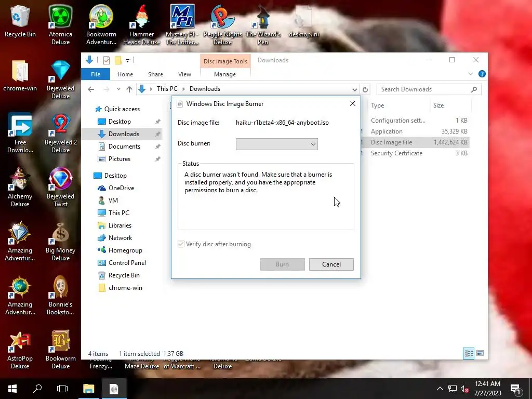Click This PC in the address bar
532x399 pixels.
pyautogui.click(x=167, y=89)
